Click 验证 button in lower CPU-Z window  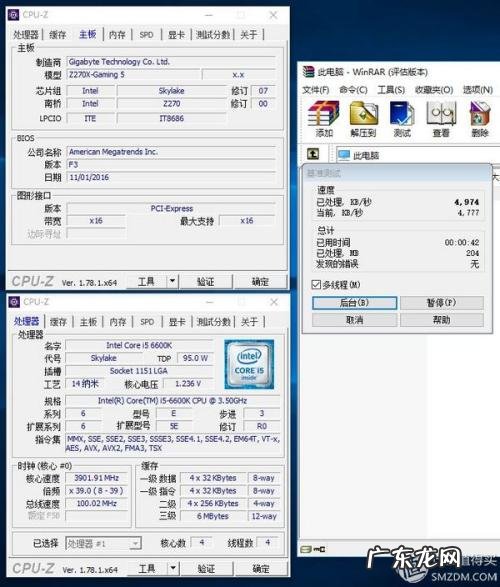click(206, 569)
